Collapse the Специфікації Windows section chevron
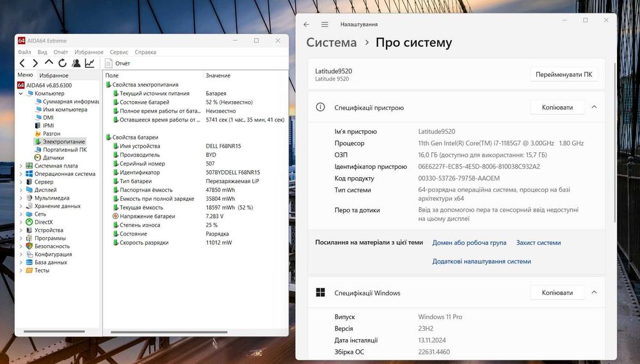This screenshot has height=364, width=640. pos(594,292)
